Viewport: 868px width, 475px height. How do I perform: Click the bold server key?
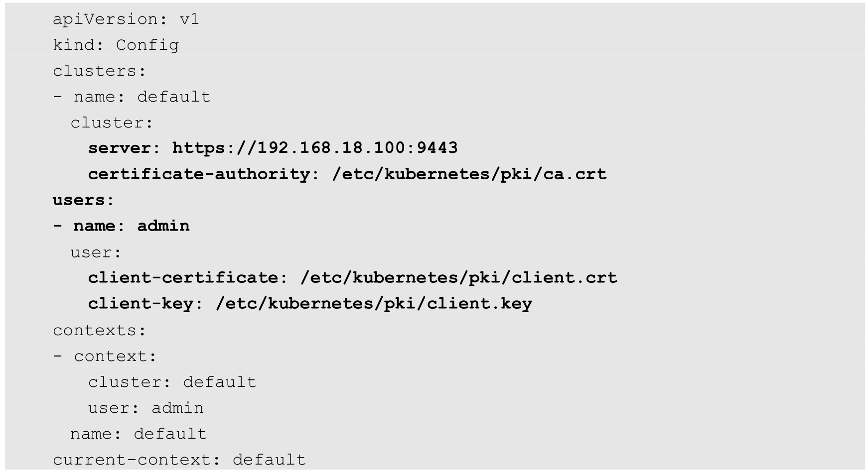pyautogui.click(x=119, y=148)
